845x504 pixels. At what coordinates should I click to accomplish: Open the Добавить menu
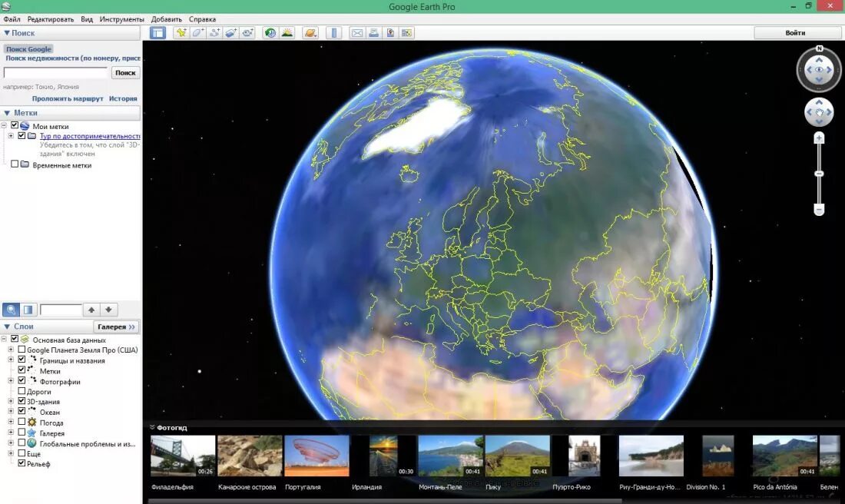167,19
